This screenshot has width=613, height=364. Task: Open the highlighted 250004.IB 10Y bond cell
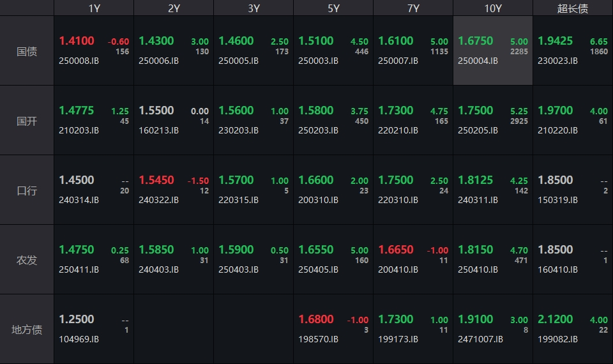493,51
